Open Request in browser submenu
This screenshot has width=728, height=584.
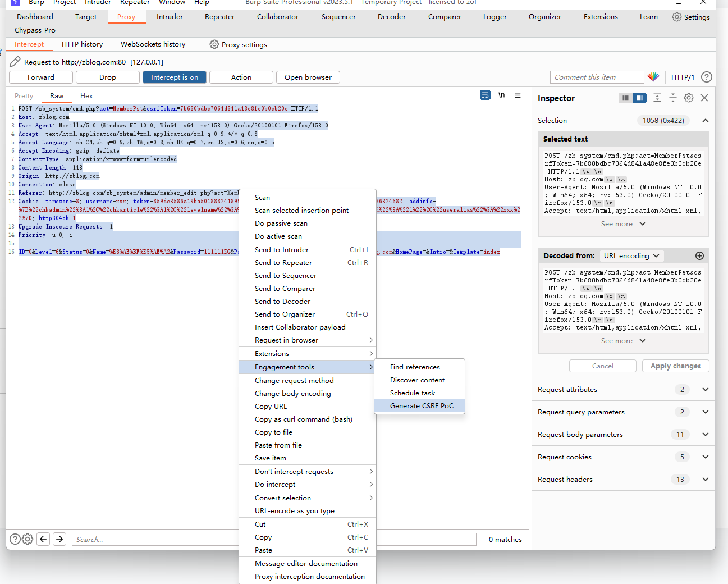click(x=308, y=340)
